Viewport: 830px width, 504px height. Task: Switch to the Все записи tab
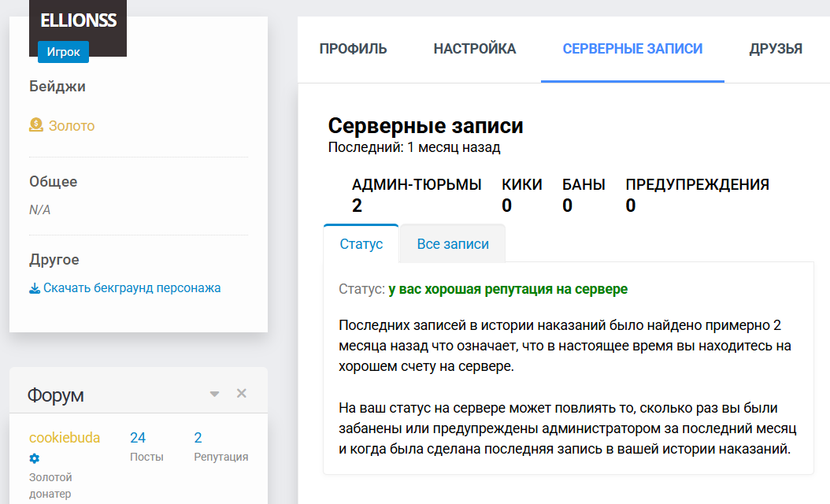[x=452, y=244]
